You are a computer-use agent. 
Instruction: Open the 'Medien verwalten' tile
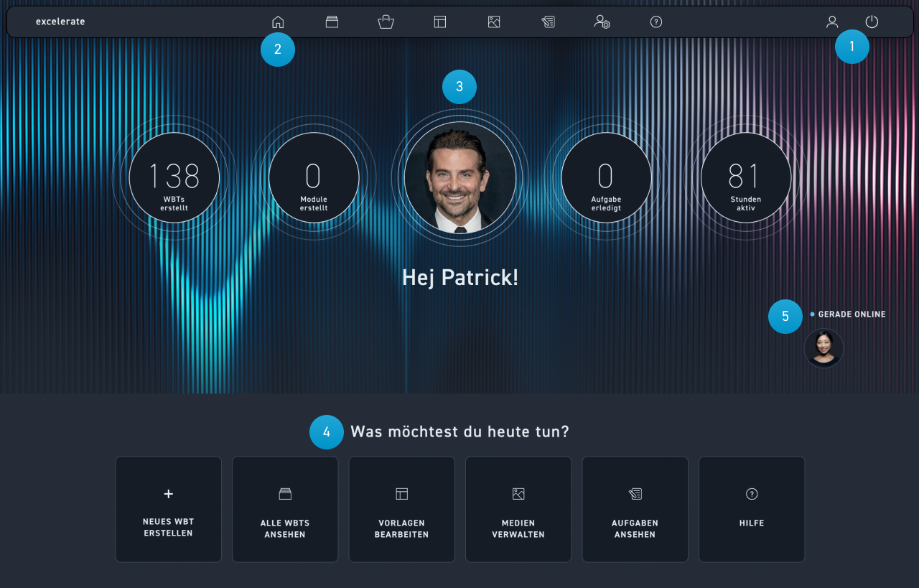point(518,509)
